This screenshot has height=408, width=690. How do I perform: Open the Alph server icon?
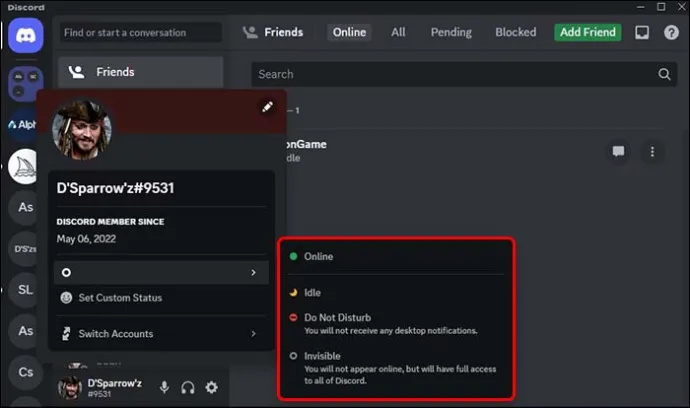pos(22,125)
